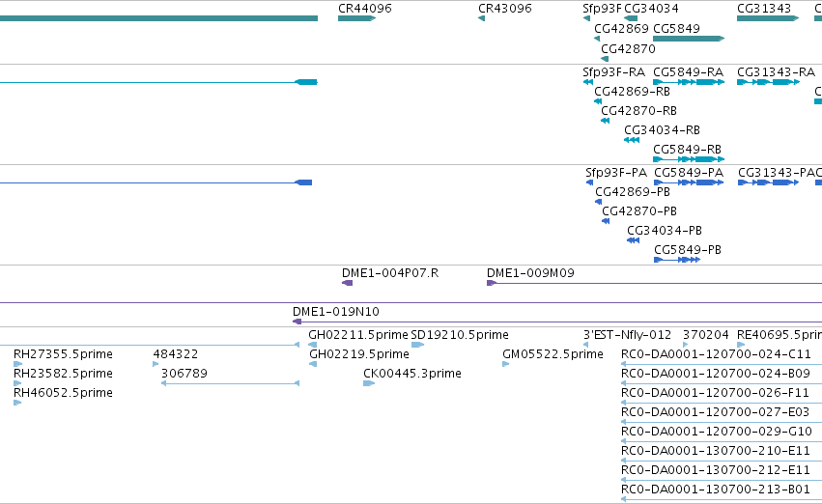
Task: Click the RC0-DA0001-120700-029-G10 label
Action: click(x=717, y=432)
